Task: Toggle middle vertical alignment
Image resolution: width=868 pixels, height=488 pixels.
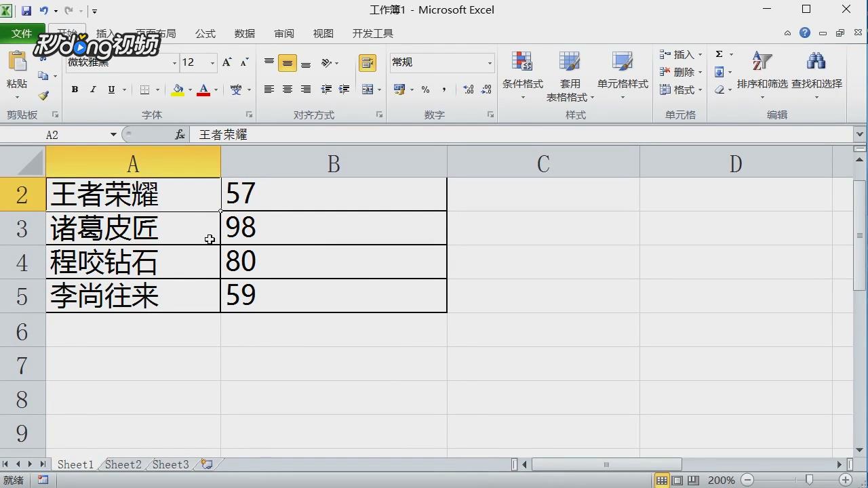Action: pos(288,63)
